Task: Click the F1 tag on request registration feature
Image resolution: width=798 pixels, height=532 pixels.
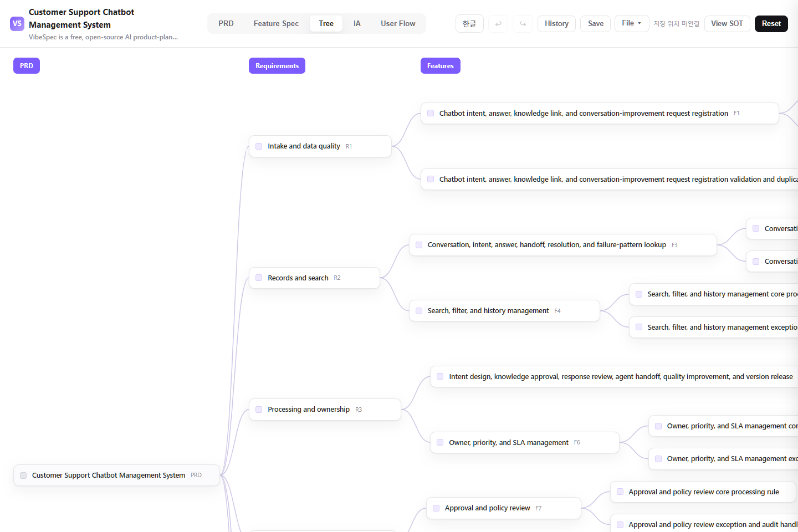Action: click(x=736, y=114)
